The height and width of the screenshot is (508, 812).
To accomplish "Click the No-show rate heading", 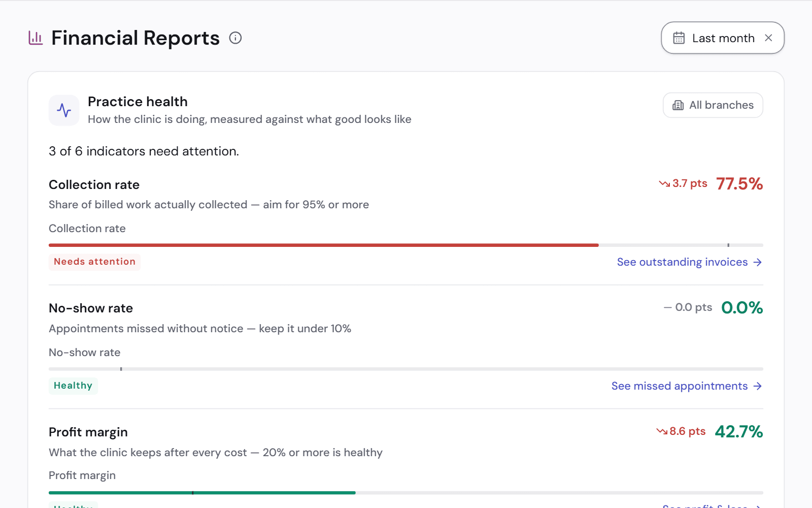I will 91,308.
